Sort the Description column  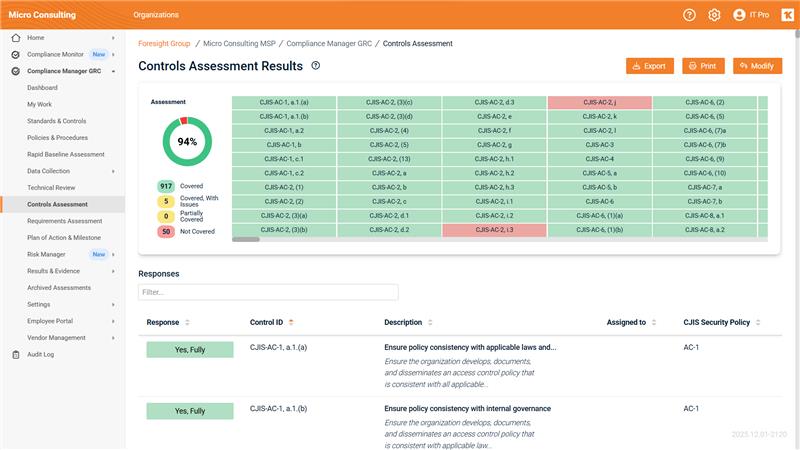[x=431, y=322]
